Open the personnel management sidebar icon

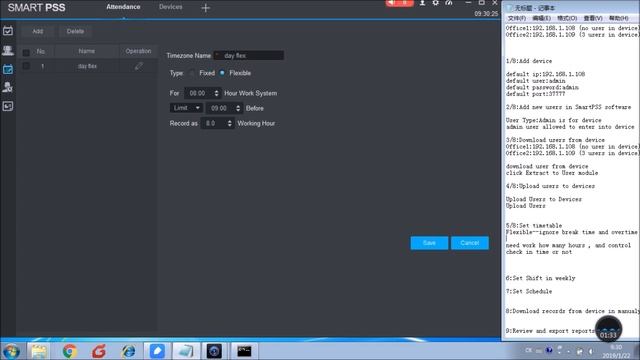coord(8,50)
